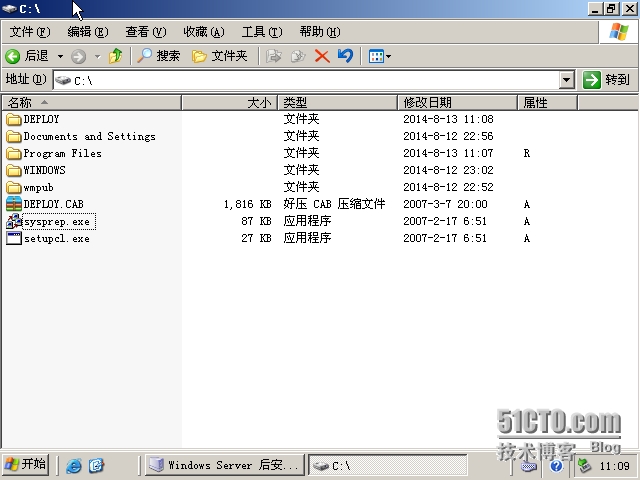Open the Search (搜索) magnifier tool
Screen dimensions: 640x480
pyautogui.click(x=158, y=56)
